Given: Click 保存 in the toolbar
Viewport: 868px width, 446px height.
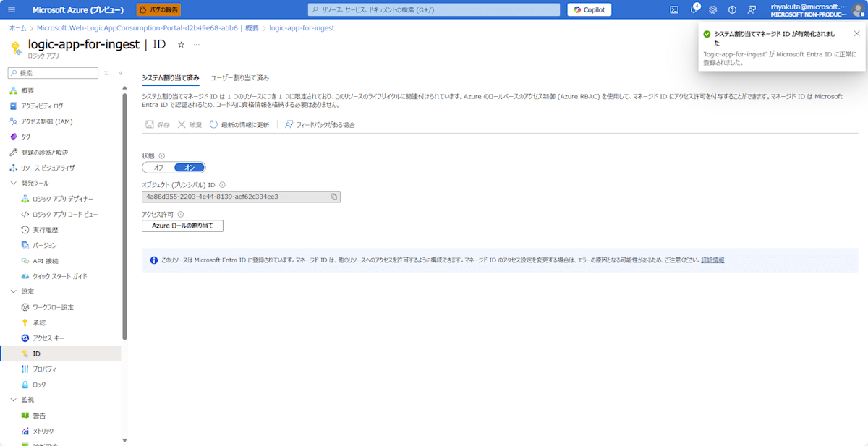Looking at the screenshot, I should (158, 125).
